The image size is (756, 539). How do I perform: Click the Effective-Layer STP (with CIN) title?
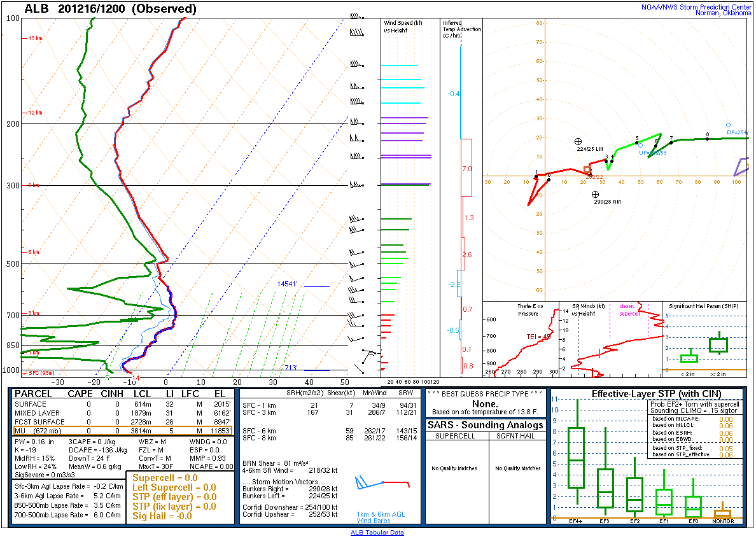click(x=656, y=394)
